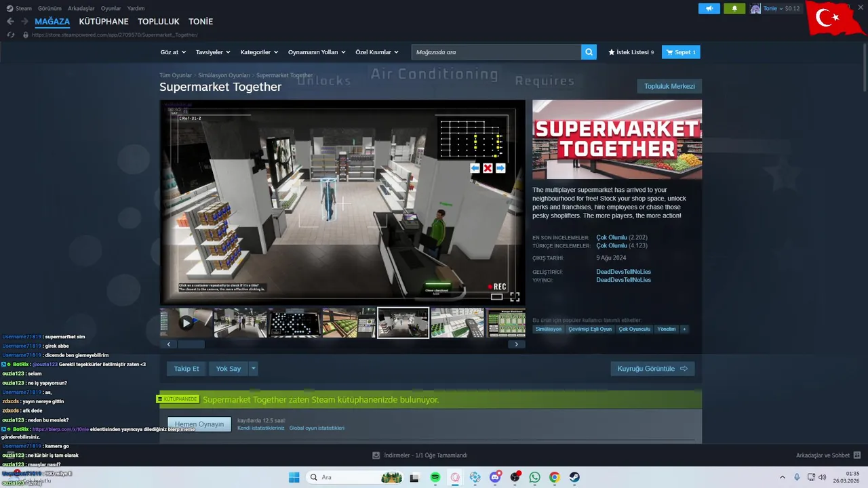Click the plus button to add tags
This screenshot has width=868, height=488.
pos(684,329)
